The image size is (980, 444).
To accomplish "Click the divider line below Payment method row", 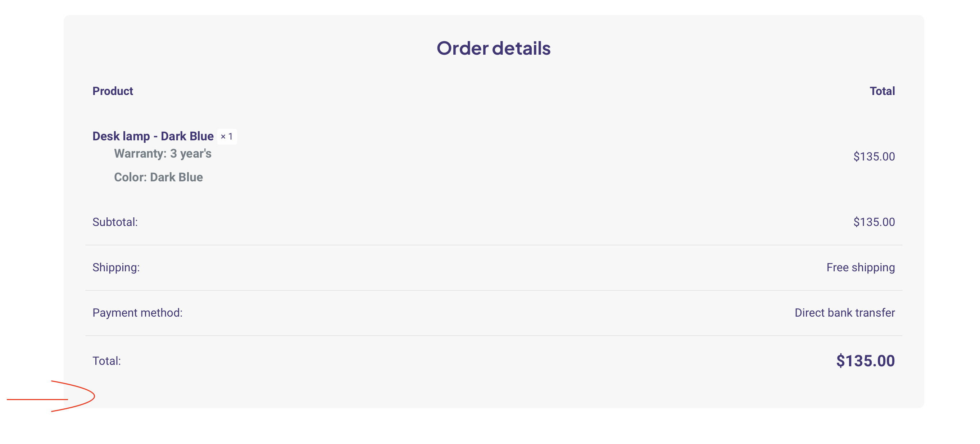I will point(494,336).
